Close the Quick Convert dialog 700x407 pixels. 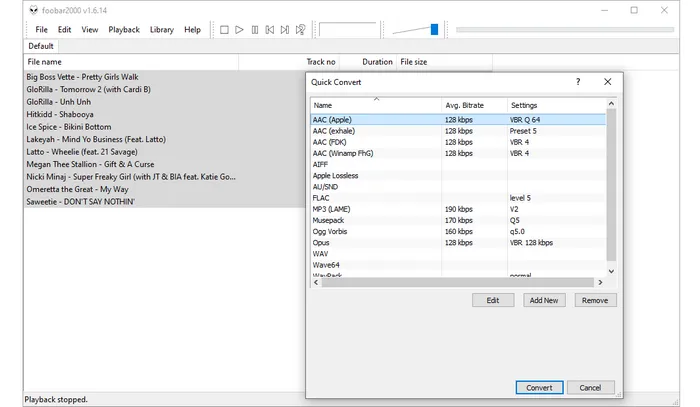point(608,82)
